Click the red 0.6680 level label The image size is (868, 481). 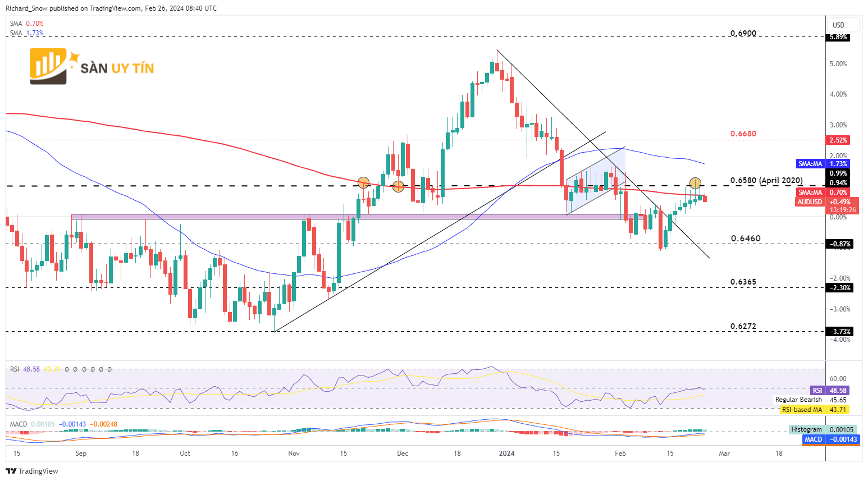(743, 134)
